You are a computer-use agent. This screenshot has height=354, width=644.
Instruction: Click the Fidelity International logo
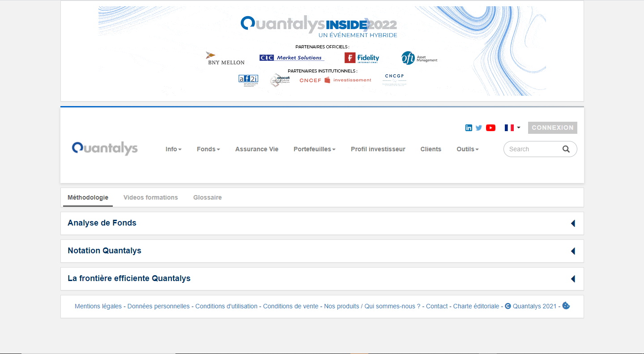pos(362,58)
